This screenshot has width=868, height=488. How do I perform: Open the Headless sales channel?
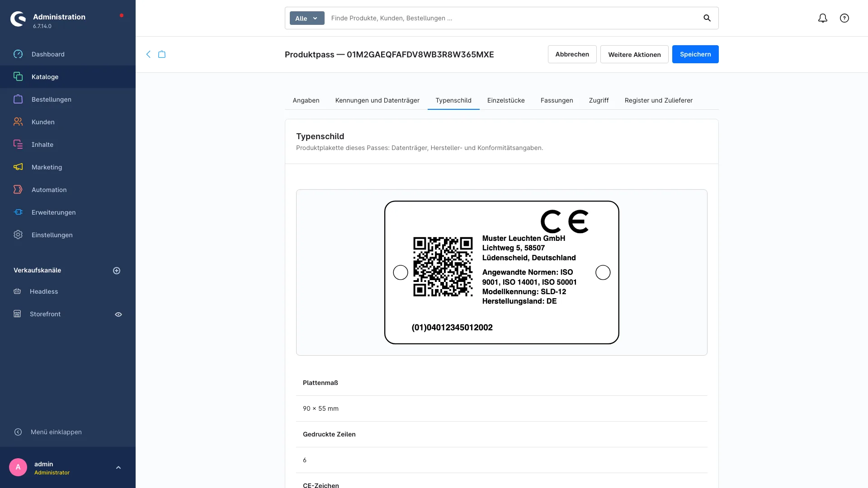point(44,291)
